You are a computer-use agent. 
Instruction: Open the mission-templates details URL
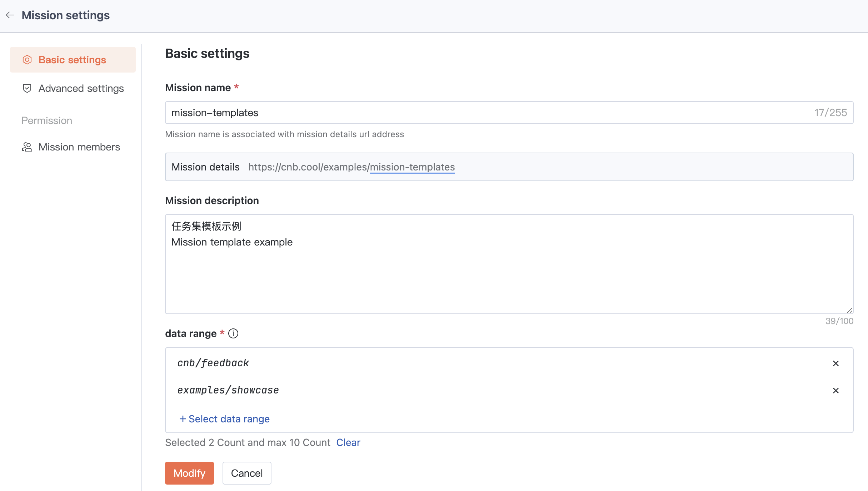click(412, 167)
